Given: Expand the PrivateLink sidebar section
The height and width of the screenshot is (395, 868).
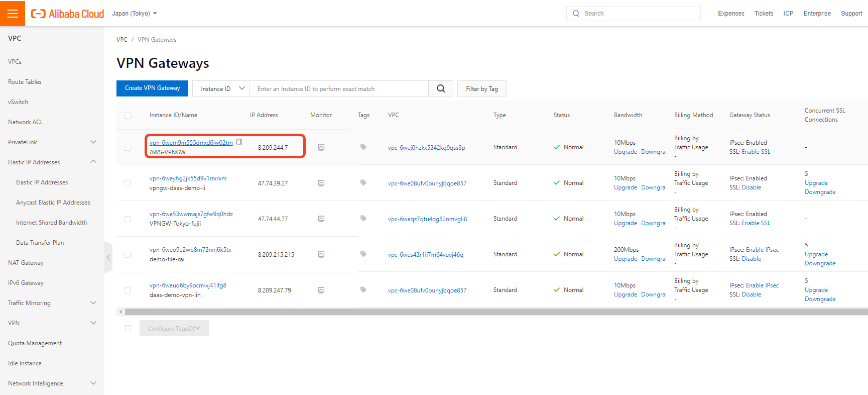Looking at the screenshot, I should click(x=93, y=142).
